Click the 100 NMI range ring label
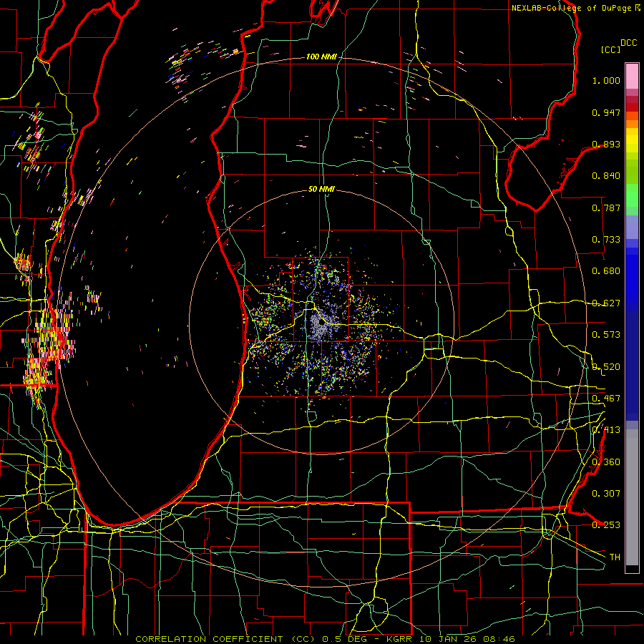This screenshot has width=644, height=644. point(321,57)
